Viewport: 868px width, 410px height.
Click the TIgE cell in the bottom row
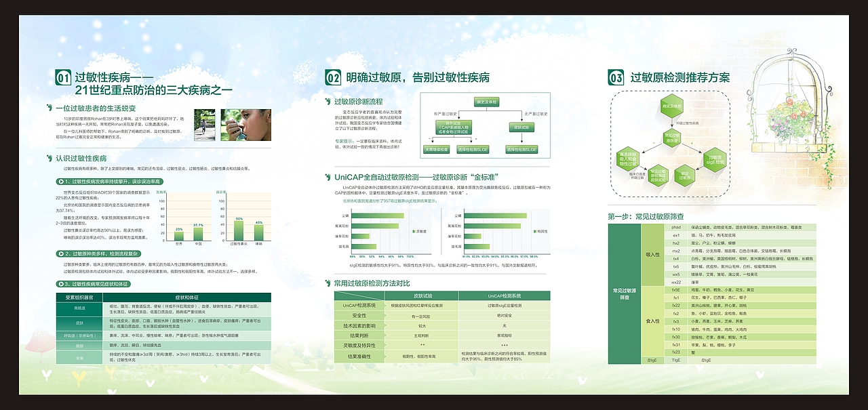pos(676,360)
